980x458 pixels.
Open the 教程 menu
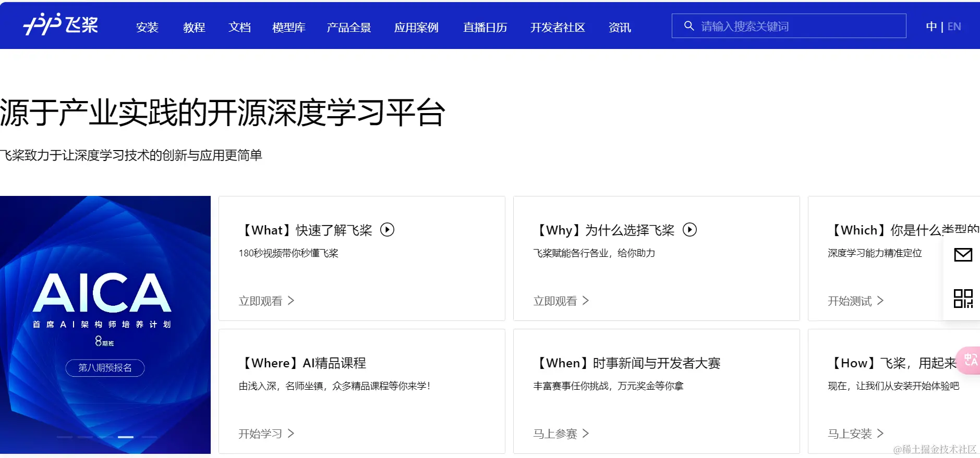click(194, 27)
